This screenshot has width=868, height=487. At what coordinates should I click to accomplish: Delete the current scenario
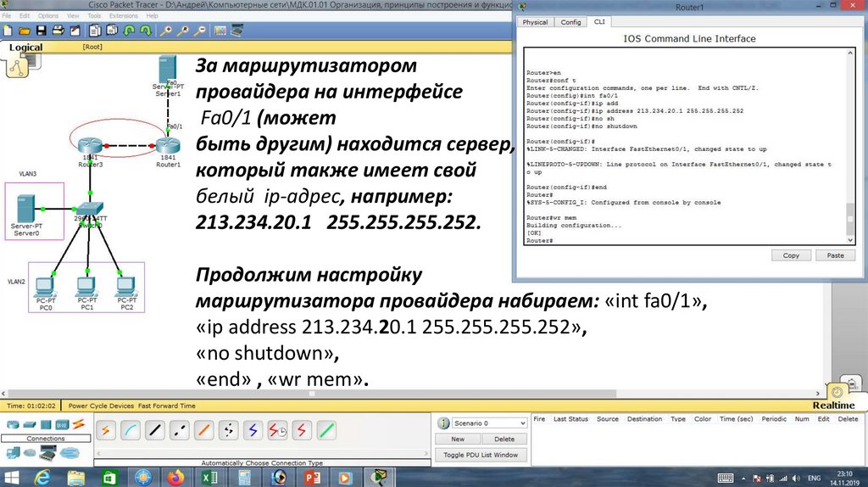click(x=504, y=439)
